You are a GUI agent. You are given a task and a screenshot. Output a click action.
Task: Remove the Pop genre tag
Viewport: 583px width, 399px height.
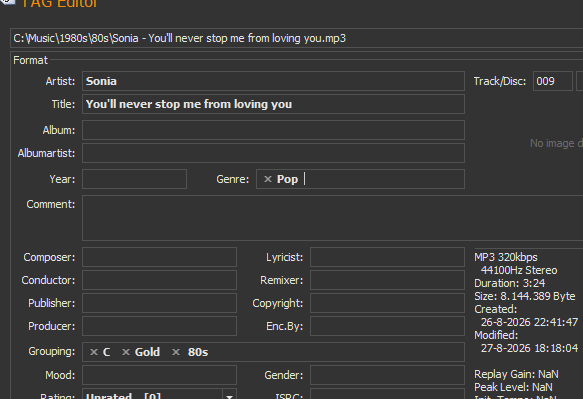coord(268,179)
